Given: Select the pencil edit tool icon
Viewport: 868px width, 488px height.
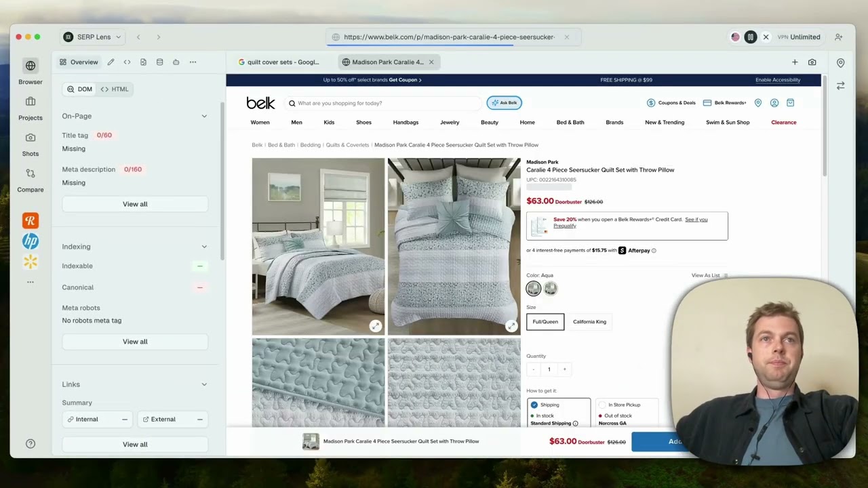Looking at the screenshot, I should 111,62.
